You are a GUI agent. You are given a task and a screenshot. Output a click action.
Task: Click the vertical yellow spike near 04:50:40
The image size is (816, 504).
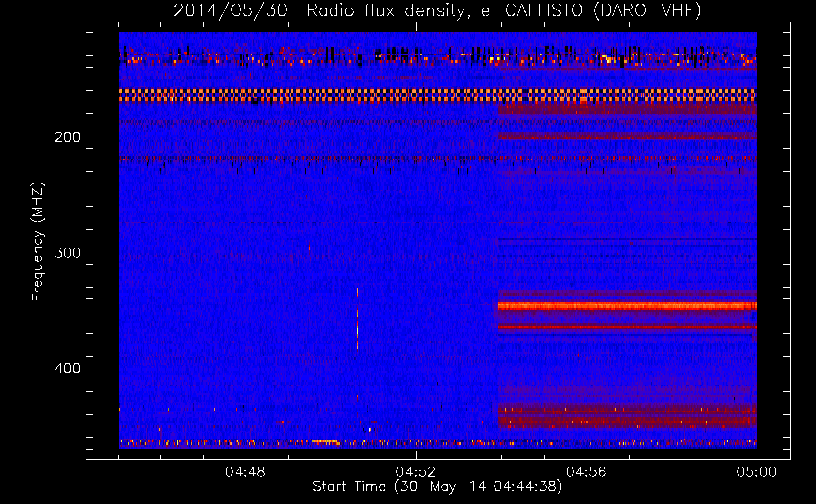click(357, 319)
